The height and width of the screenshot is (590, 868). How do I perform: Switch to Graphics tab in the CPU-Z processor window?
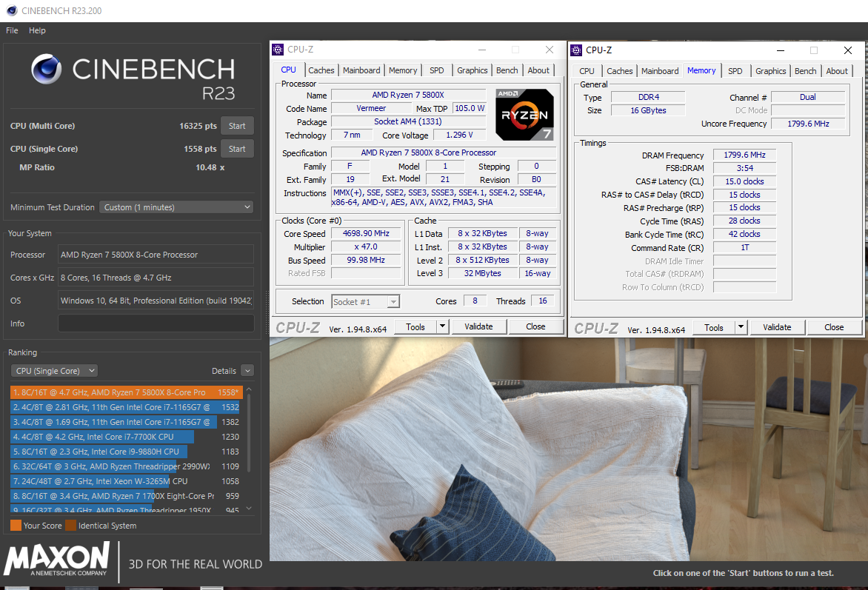pos(473,70)
